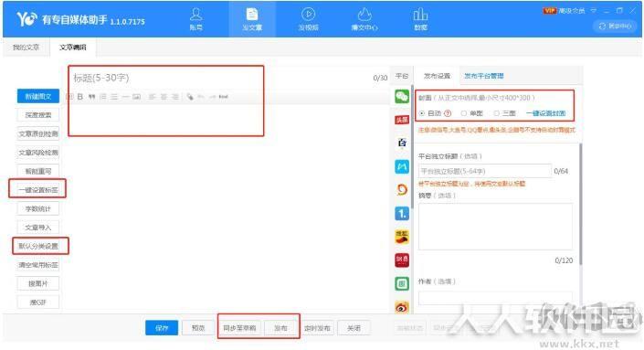
Task: Select the blue M platform icon
Action: (x=402, y=166)
